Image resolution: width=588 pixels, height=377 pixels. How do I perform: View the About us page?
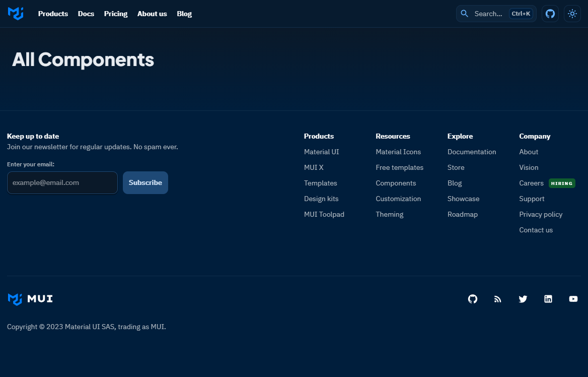coord(152,14)
